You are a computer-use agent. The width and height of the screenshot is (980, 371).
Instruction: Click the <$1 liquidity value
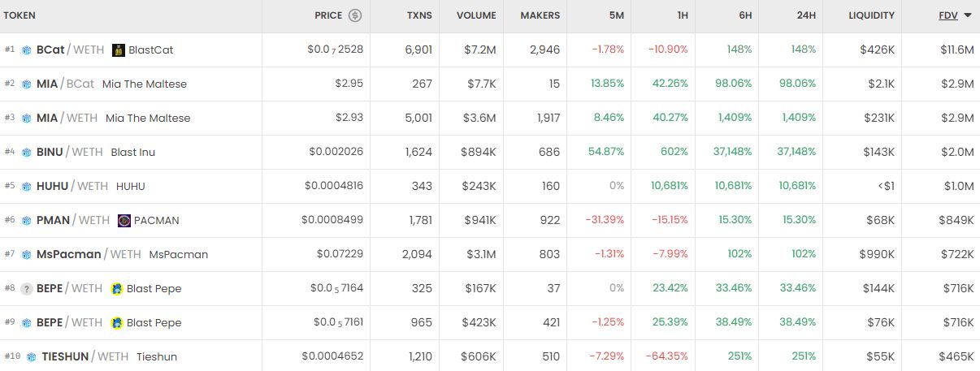(x=886, y=186)
